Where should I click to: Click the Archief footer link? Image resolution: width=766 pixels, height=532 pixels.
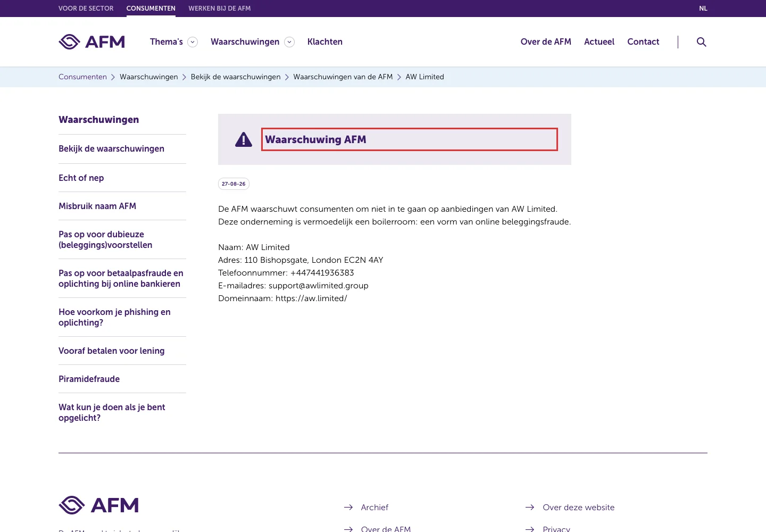pos(374,508)
